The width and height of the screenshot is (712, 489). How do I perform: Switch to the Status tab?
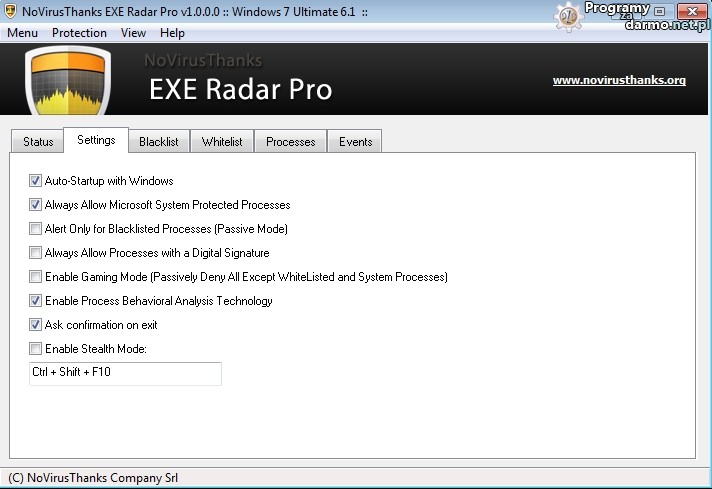[x=38, y=142]
